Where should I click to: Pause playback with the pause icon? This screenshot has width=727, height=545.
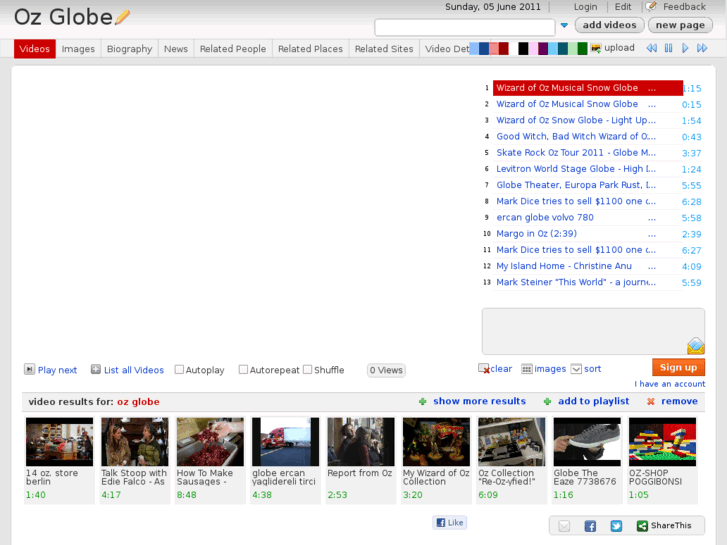[x=668, y=48]
